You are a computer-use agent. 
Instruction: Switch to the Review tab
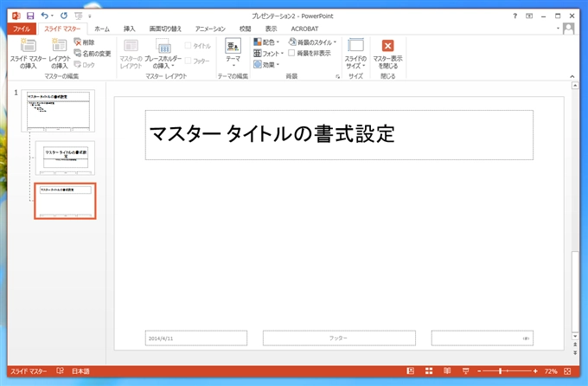246,29
